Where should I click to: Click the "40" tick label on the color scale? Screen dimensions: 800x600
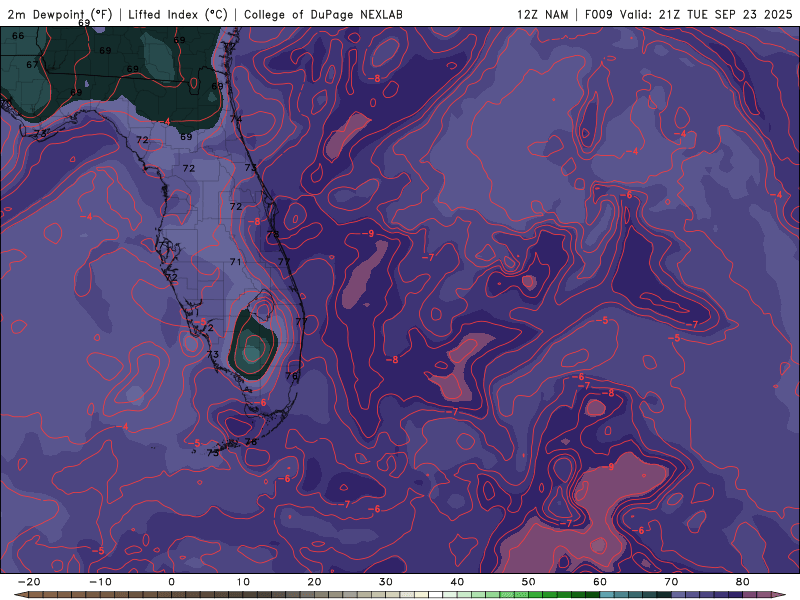point(457,582)
